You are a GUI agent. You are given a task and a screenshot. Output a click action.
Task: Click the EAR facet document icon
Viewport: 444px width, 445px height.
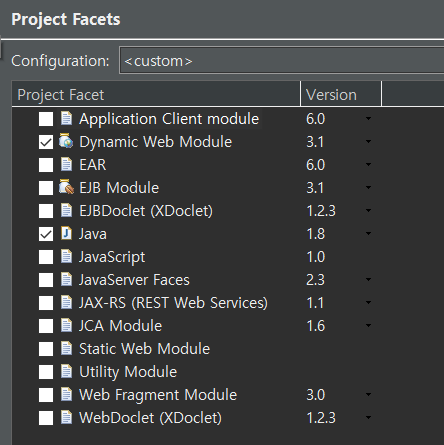(x=66, y=164)
